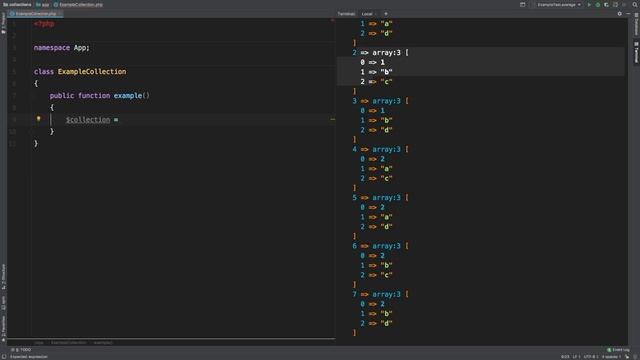Click the highlighted '2 => array:3' terminal line
The width and height of the screenshot is (640, 360).
pos(380,53)
